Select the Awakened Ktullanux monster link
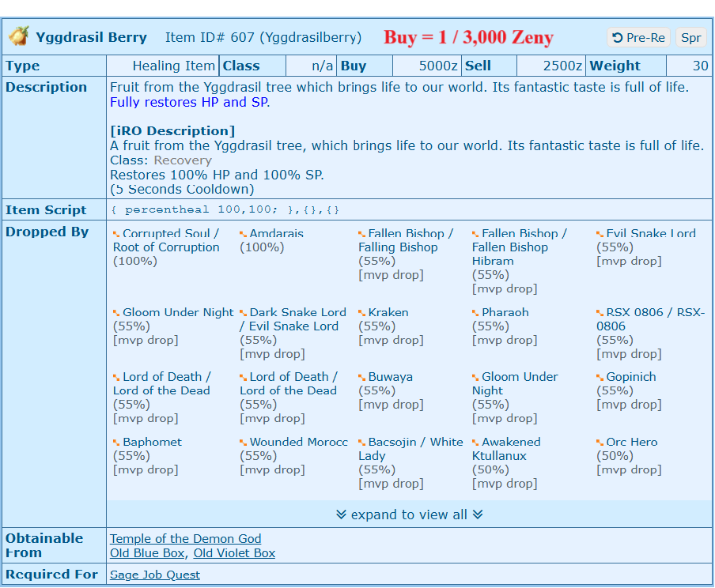The height and width of the screenshot is (588, 715). (511, 443)
